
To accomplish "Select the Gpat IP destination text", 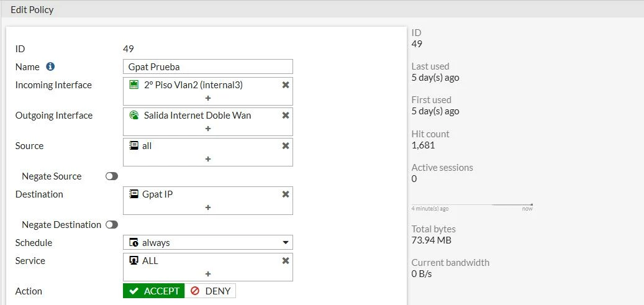I will tap(157, 194).
